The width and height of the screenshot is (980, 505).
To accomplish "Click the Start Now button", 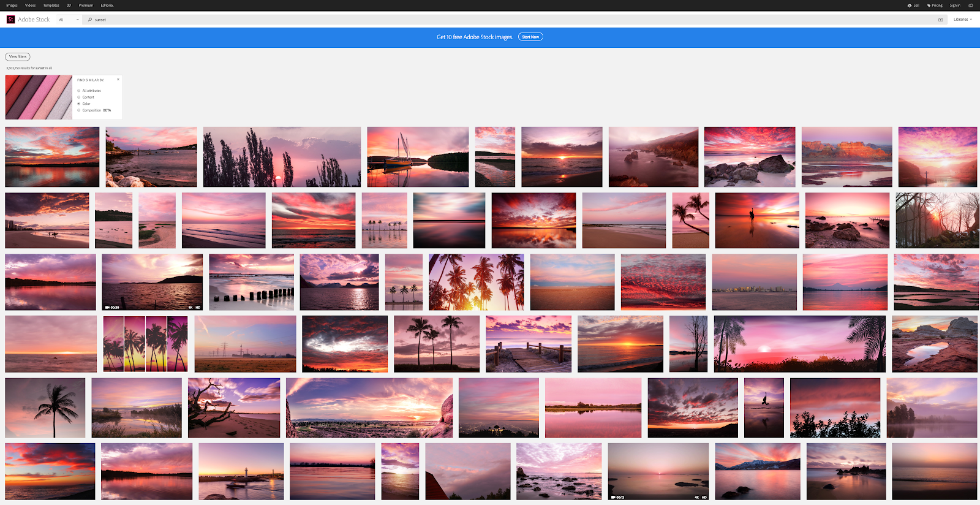I will (530, 37).
